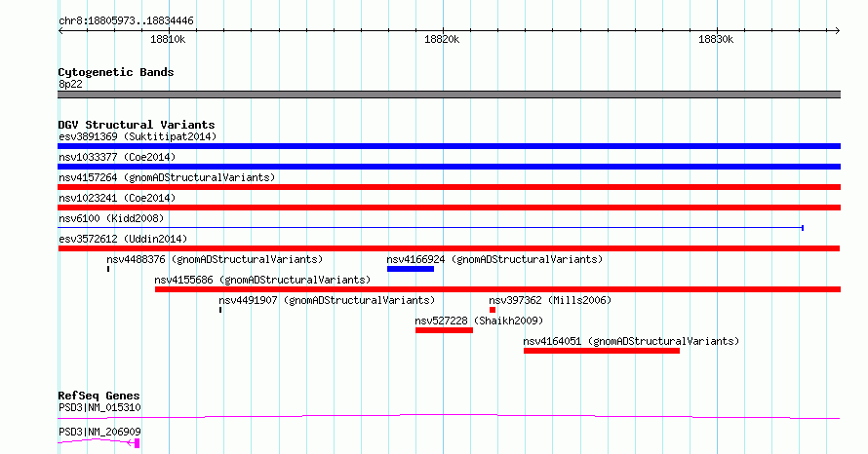The height and width of the screenshot is (454, 868).
Task: Open the nsv1033377 (Coe2014) label
Action: coord(117,157)
